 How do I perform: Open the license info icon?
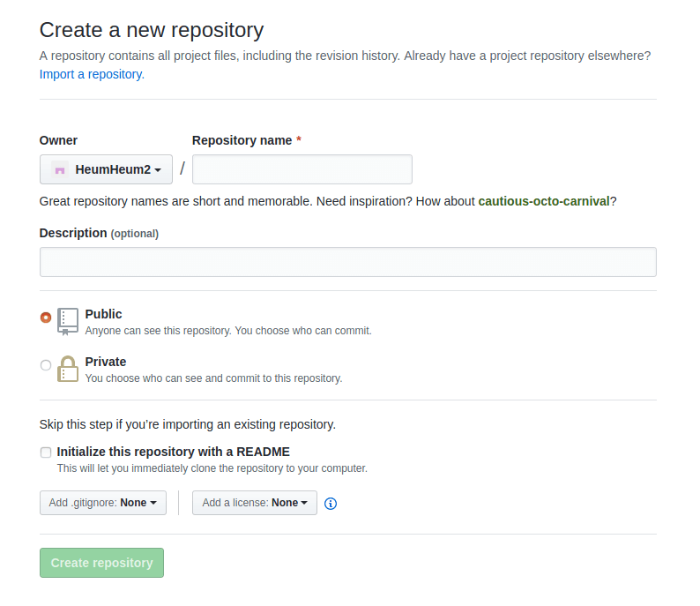331,504
